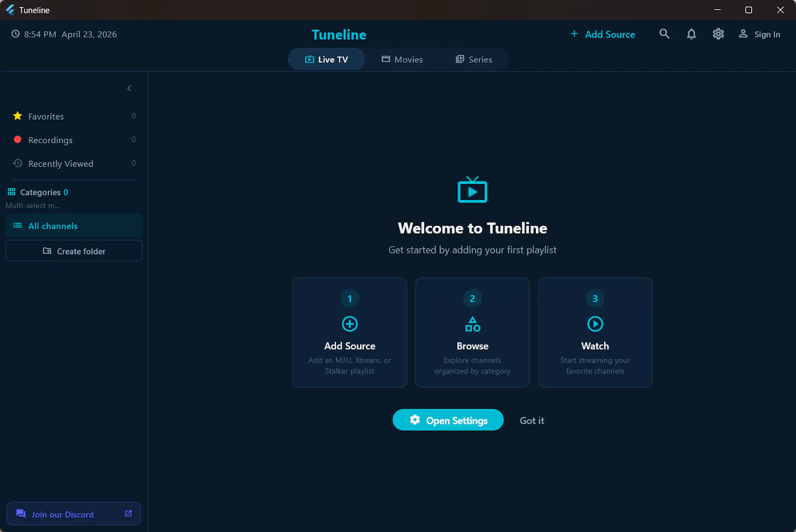
Task: Click the Movies tab icon
Action: [x=386, y=59]
